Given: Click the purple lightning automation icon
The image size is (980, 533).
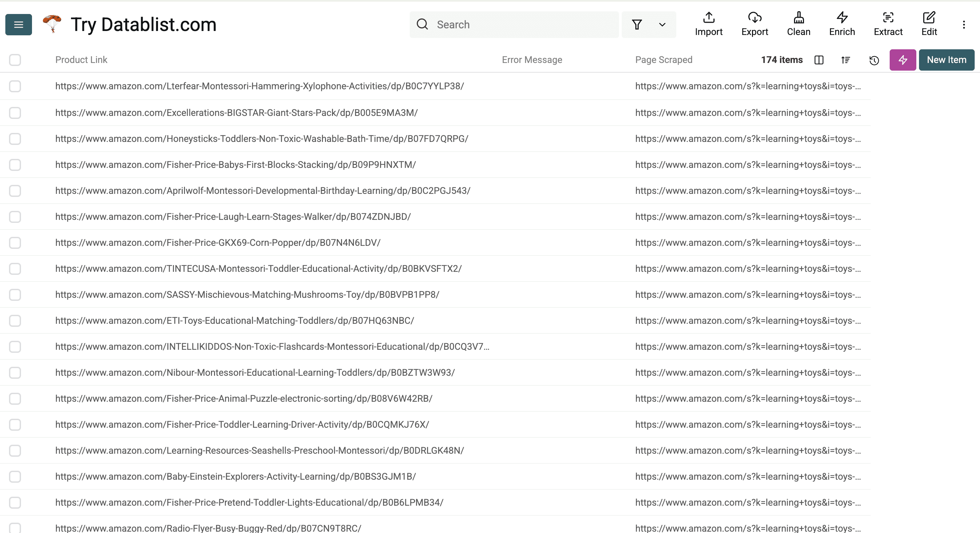Looking at the screenshot, I should point(902,60).
